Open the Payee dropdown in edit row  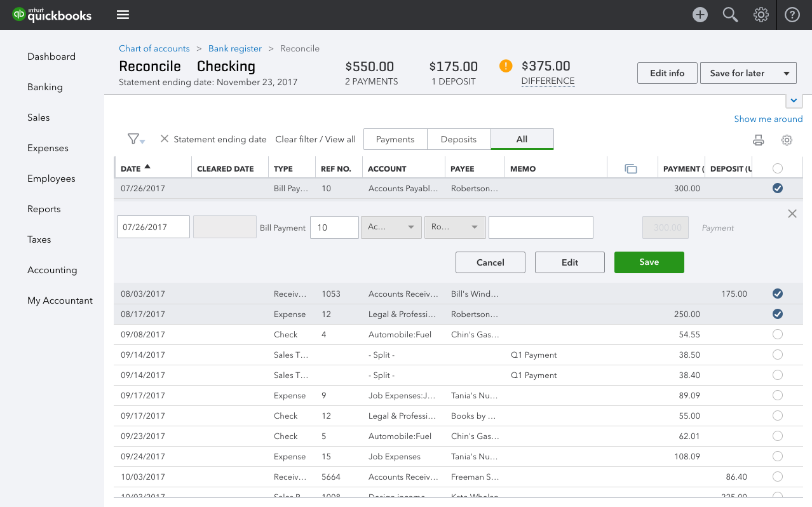point(455,227)
